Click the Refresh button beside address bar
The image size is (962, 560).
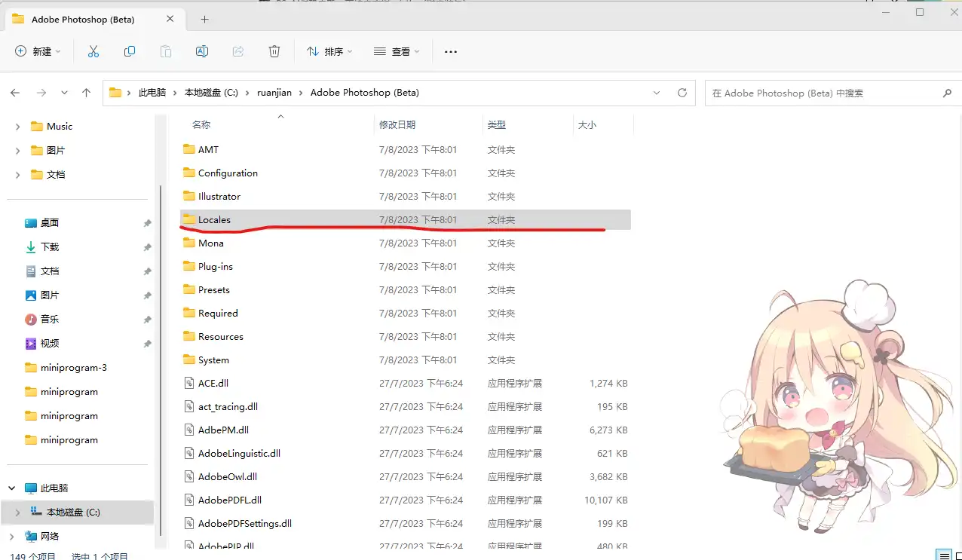point(682,93)
